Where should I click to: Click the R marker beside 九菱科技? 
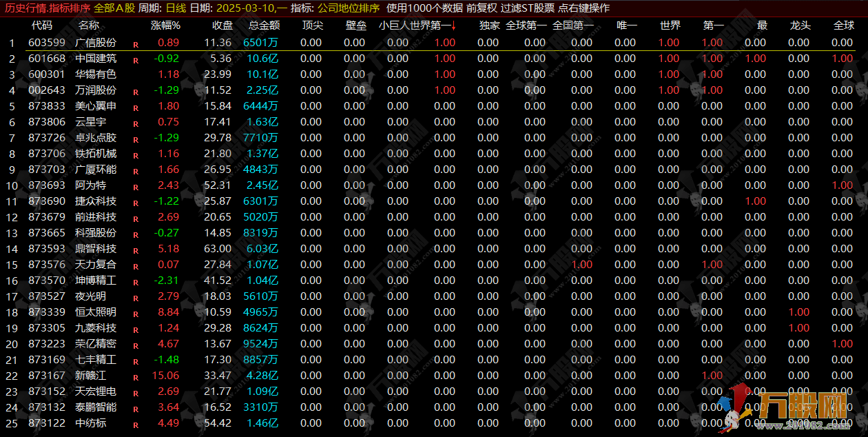(x=135, y=329)
